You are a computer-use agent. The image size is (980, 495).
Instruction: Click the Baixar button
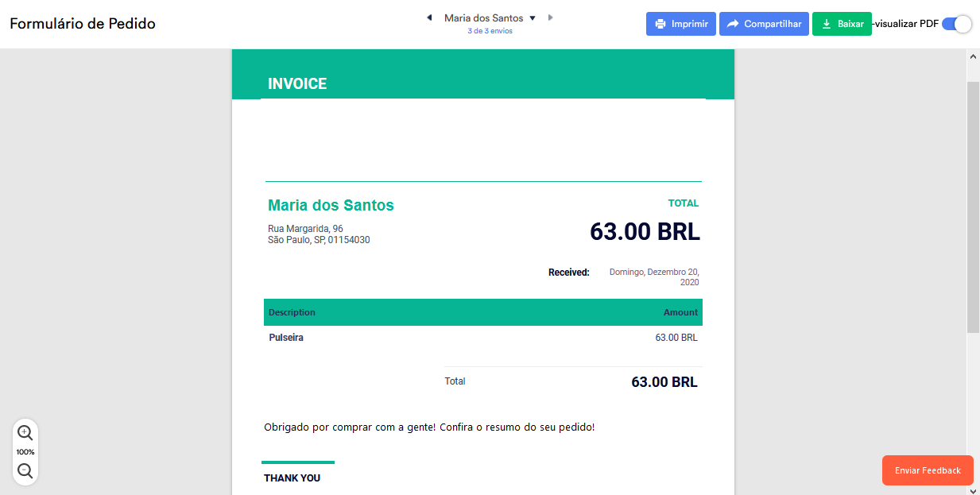(x=842, y=24)
